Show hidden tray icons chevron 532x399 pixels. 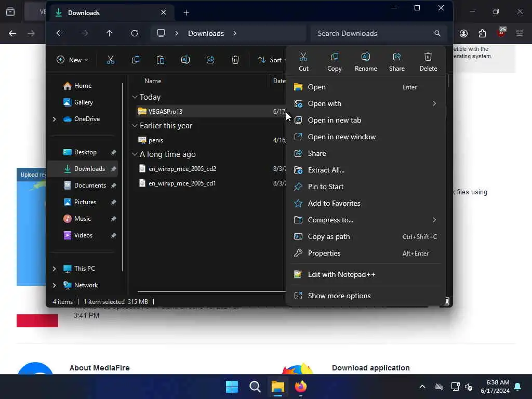click(422, 387)
